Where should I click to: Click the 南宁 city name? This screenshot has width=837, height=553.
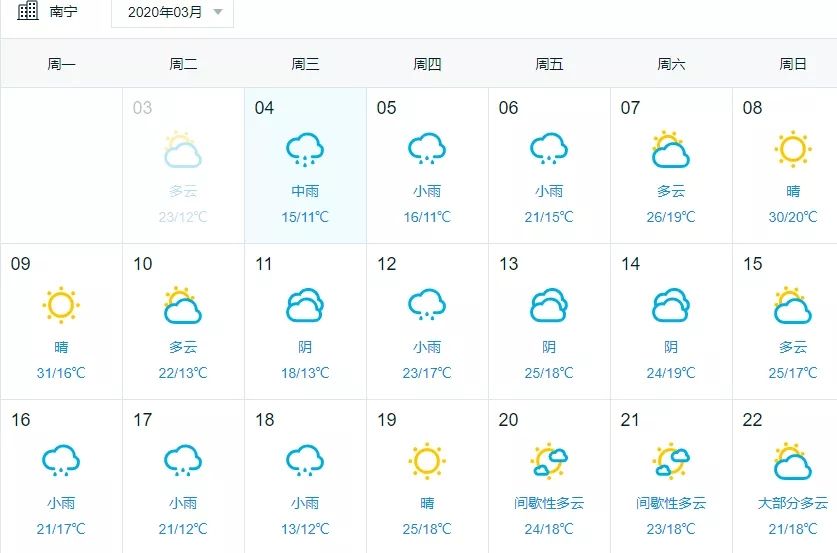[64, 11]
